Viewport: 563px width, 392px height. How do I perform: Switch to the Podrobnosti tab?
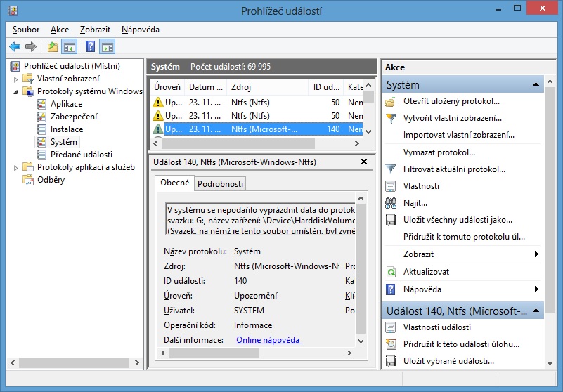coord(220,184)
